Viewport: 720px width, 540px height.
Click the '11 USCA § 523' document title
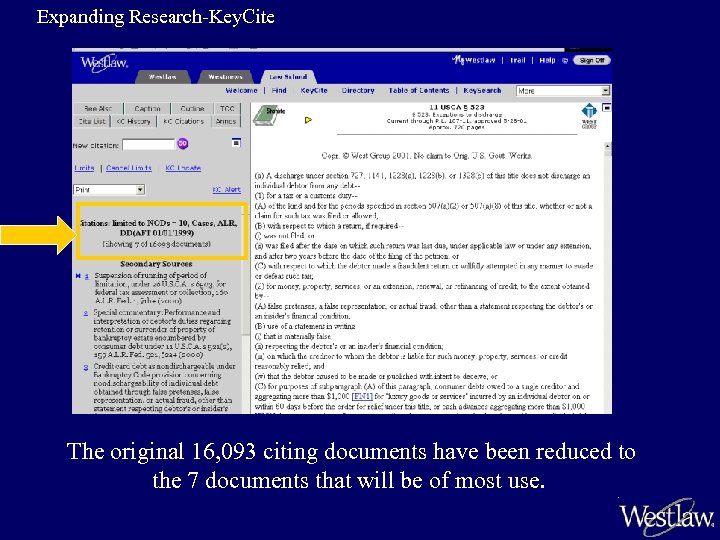click(456, 107)
